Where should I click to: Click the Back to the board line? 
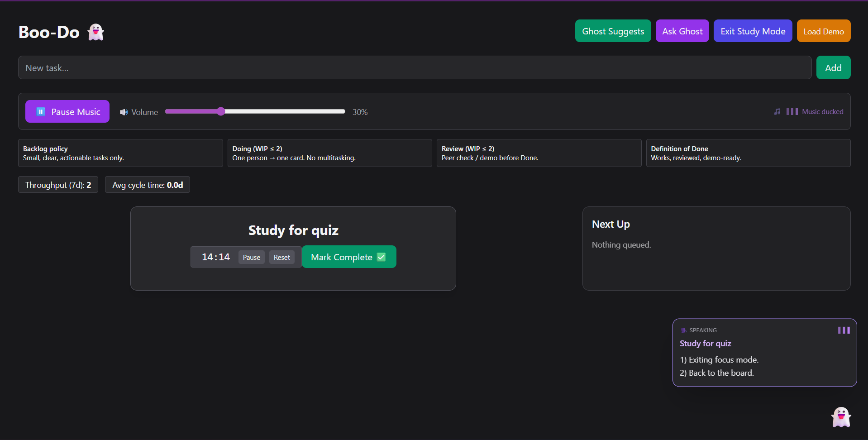pos(717,373)
